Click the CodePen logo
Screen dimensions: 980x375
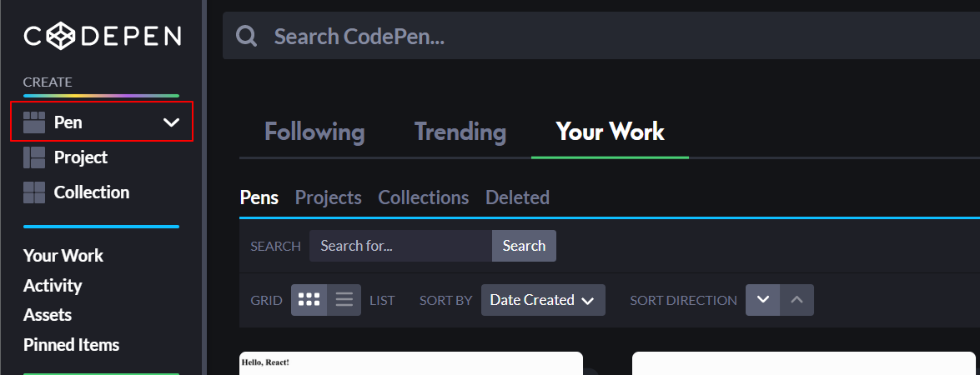[x=102, y=36]
